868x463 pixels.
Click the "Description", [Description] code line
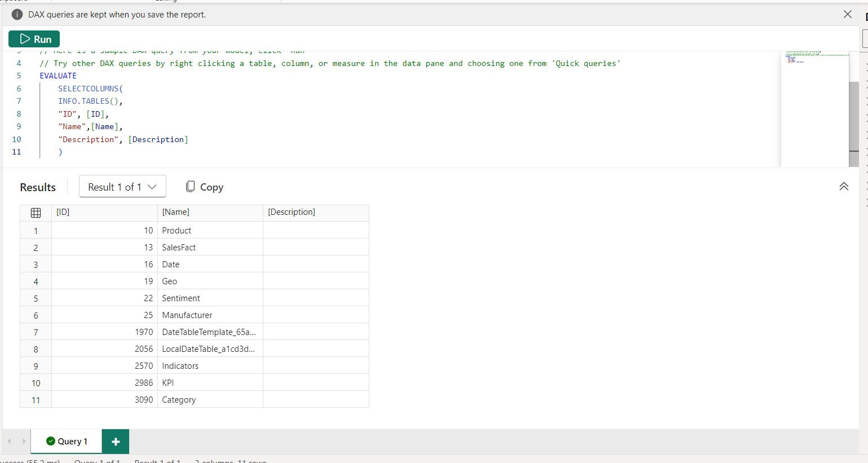[x=123, y=139]
